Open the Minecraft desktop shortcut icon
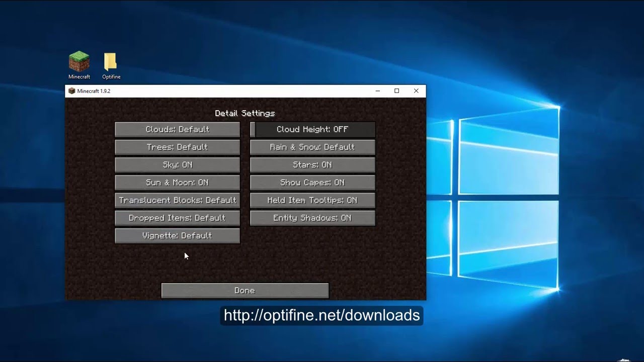This screenshot has width=644, height=362. [79, 65]
